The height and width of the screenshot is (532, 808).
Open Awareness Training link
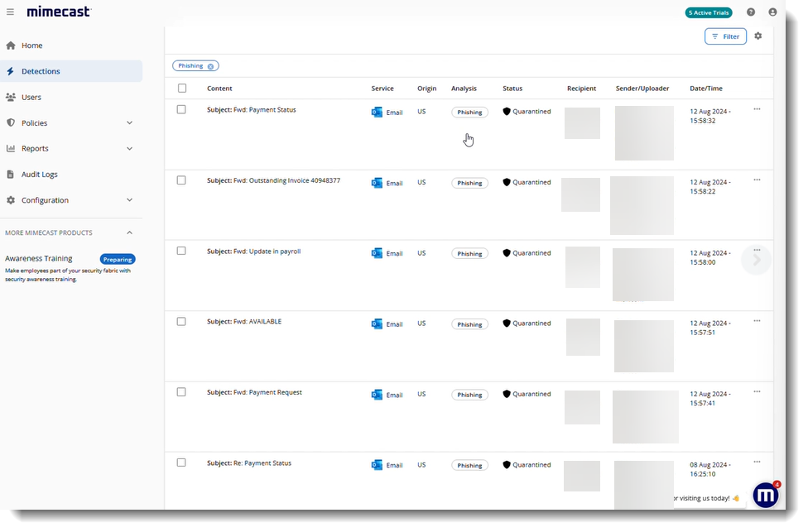tap(39, 258)
